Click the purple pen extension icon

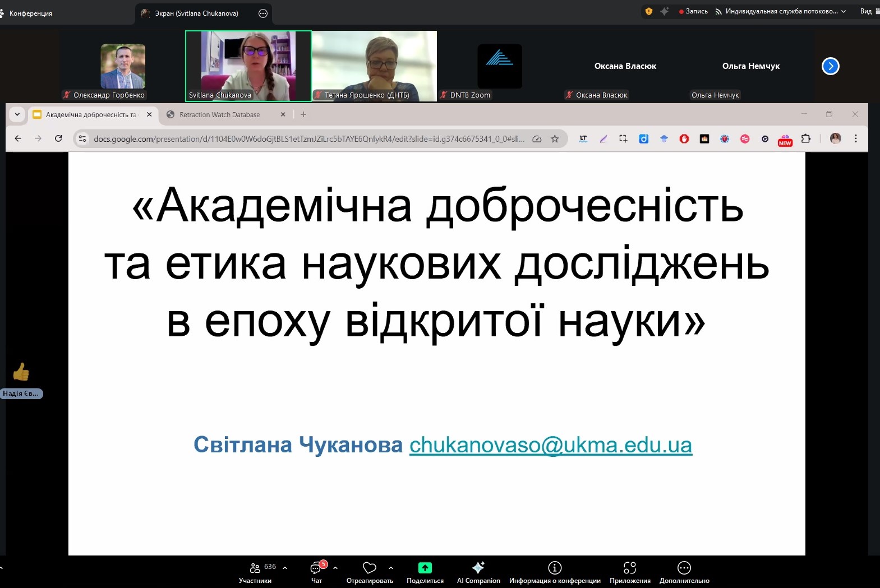click(603, 138)
